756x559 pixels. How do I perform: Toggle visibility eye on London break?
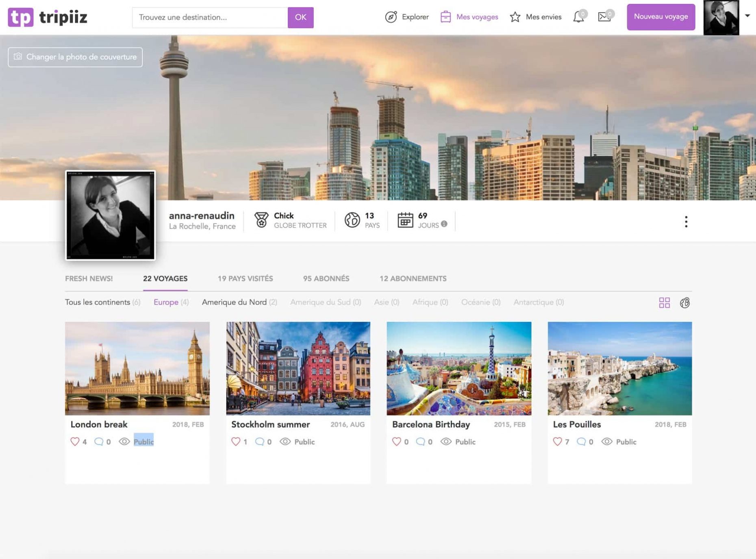pos(124,442)
